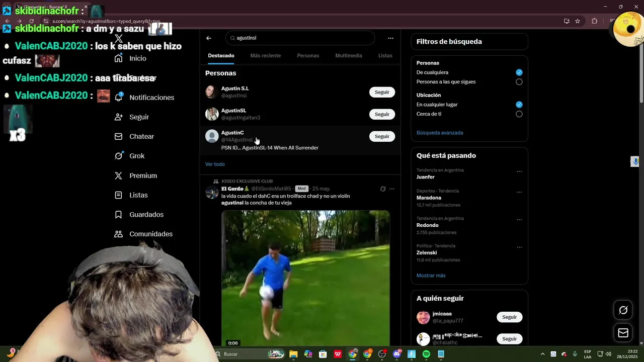Bookmark page with star icon
The image size is (644, 362).
578,21
